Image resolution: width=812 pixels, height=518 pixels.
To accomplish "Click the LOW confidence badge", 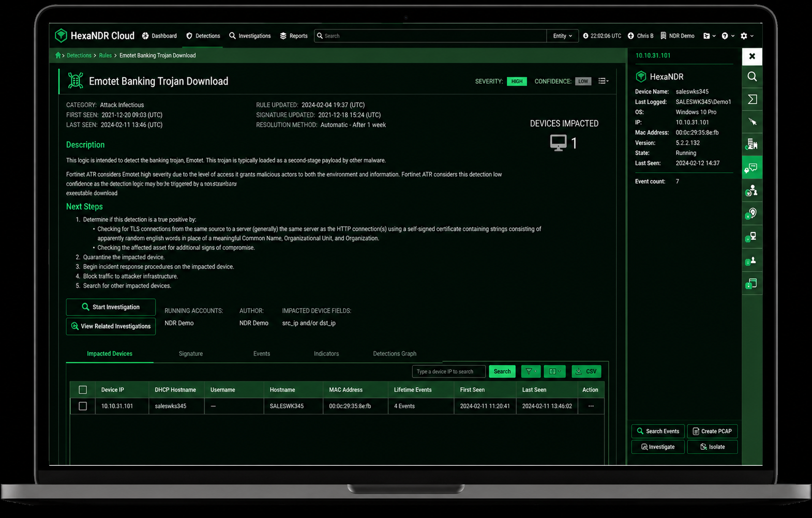I will (x=583, y=81).
